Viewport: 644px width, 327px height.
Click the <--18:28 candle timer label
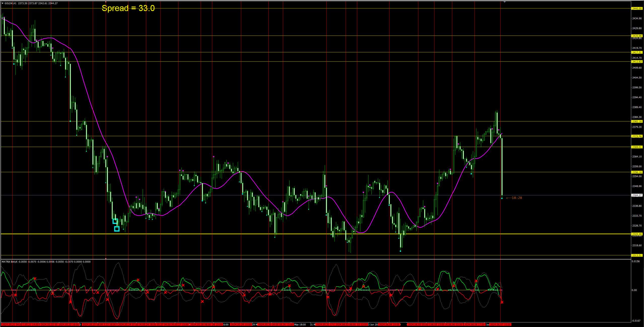514,198
